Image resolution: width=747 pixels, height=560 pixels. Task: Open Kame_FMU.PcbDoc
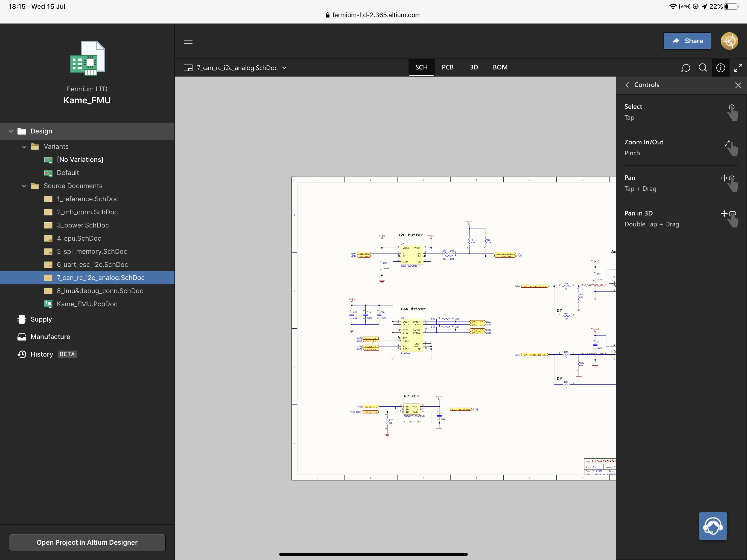87,304
